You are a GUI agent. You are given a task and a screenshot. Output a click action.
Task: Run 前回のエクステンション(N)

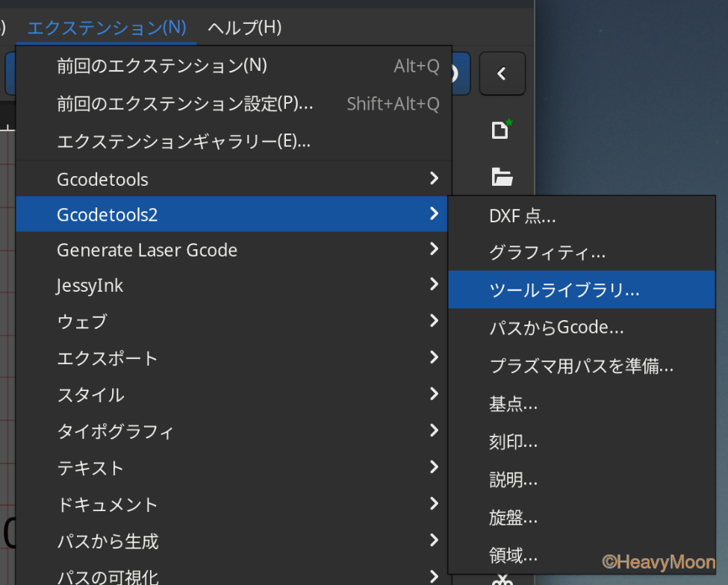coord(161,66)
